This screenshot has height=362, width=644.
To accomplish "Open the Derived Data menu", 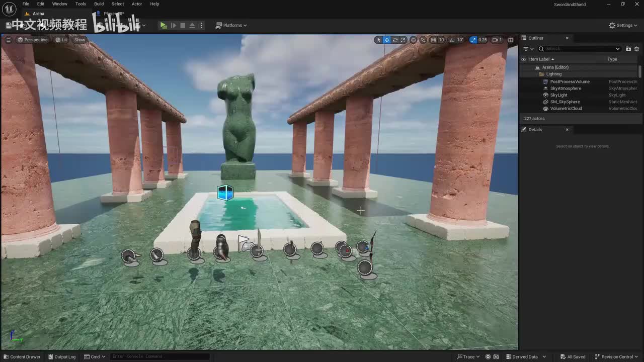I will [526, 357].
